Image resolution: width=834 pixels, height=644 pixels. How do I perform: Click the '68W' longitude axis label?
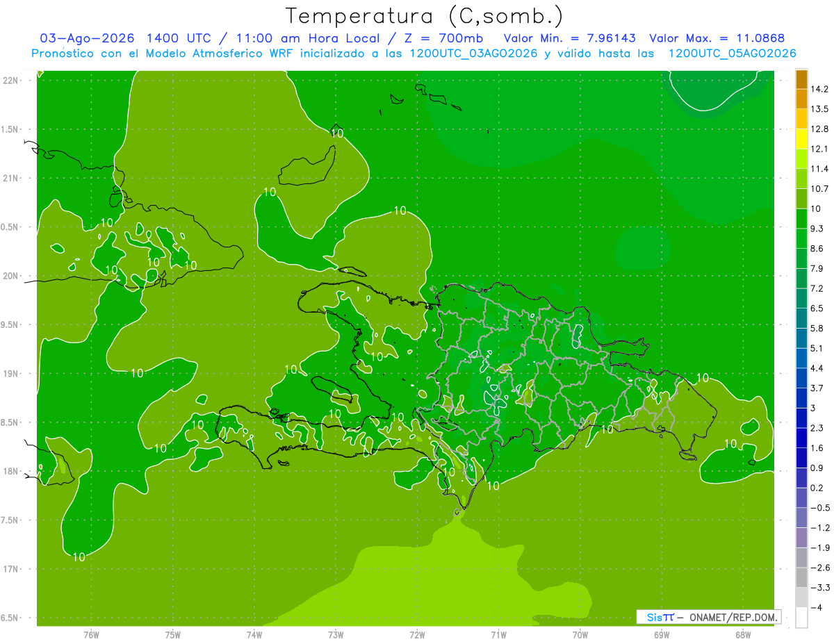(x=743, y=634)
